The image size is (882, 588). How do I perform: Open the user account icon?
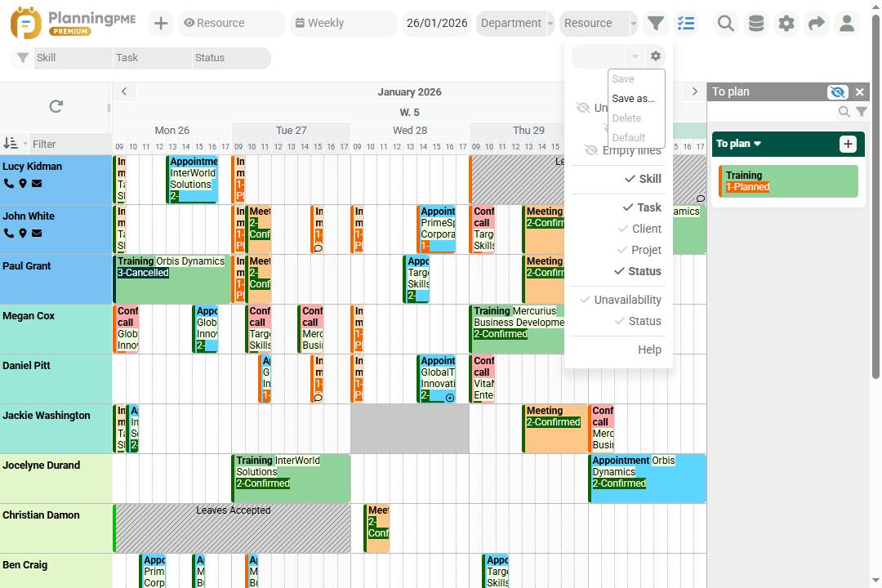tap(847, 23)
